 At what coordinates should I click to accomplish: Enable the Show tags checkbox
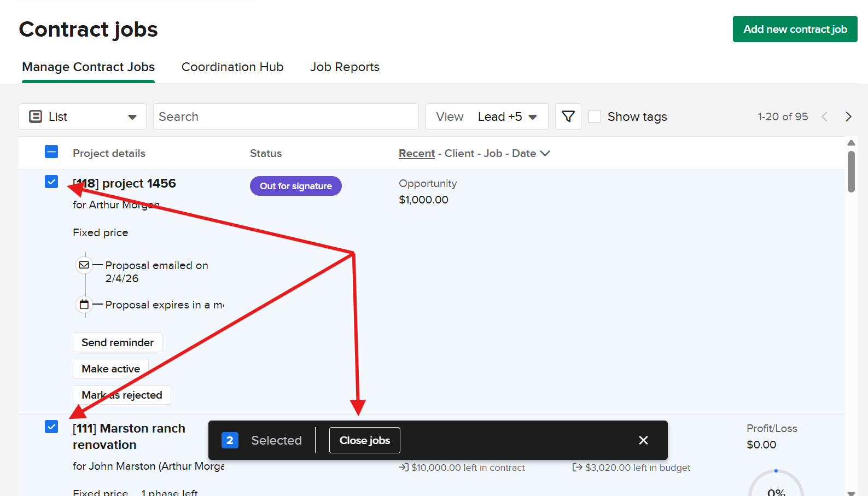(x=595, y=116)
